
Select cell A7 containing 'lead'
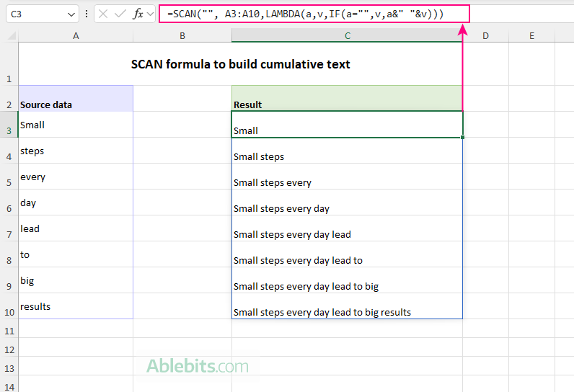coord(76,228)
